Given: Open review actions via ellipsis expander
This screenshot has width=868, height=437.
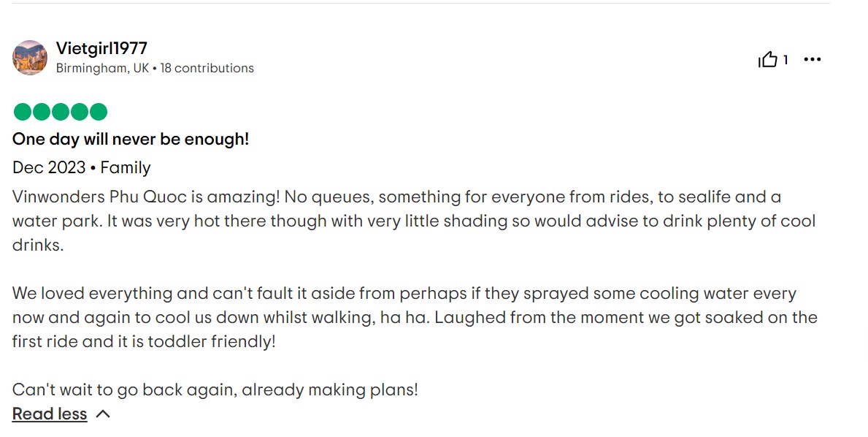Looking at the screenshot, I should coord(813,60).
